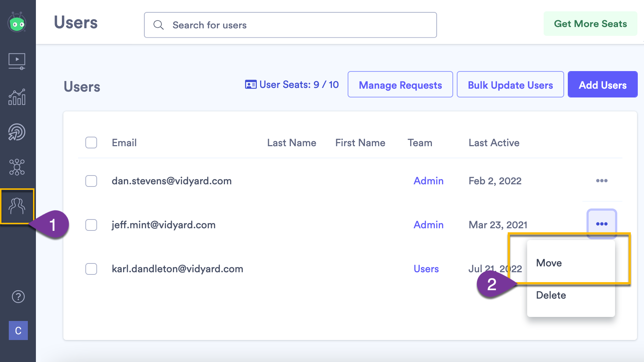Click the Mar 23, 2021 date
This screenshot has height=362, width=644.
tap(498, 225)
